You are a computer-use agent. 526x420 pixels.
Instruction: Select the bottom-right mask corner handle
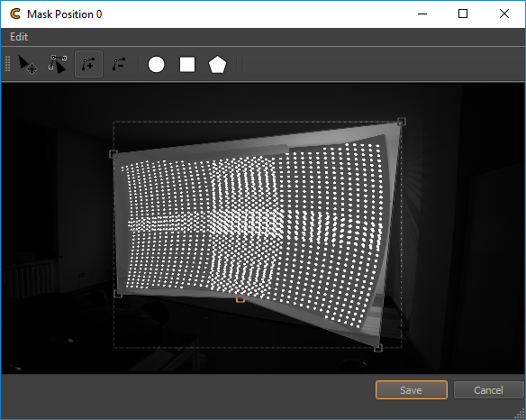[378, 348]
